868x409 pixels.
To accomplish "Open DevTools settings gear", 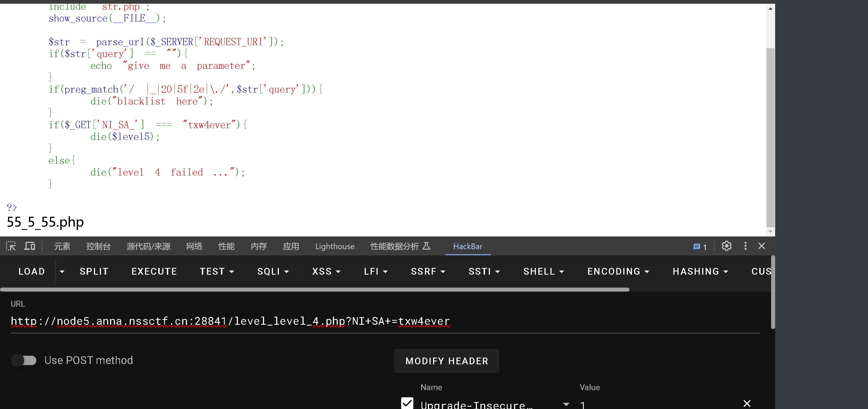I will [726, 246].
